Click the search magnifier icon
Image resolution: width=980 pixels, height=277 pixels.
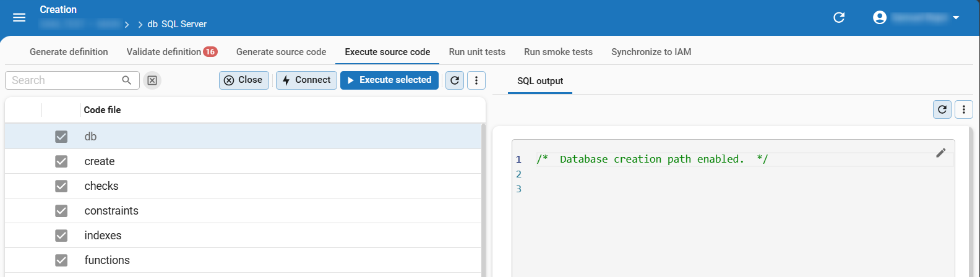coord(127,80)
